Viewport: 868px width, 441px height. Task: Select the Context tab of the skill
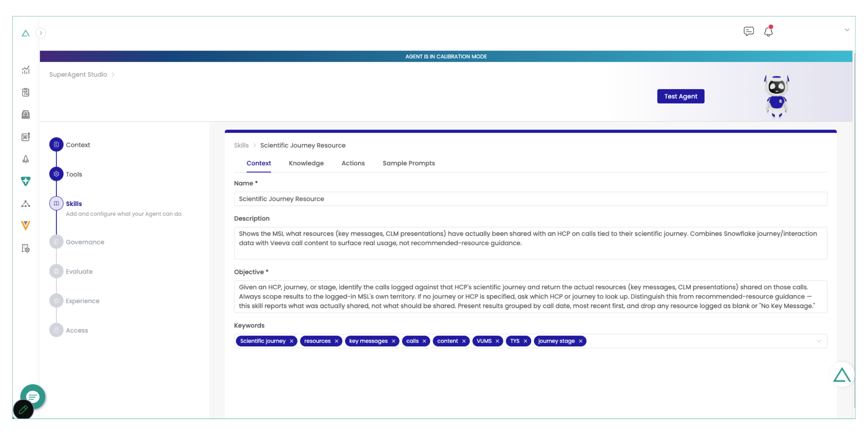(258, 163)
